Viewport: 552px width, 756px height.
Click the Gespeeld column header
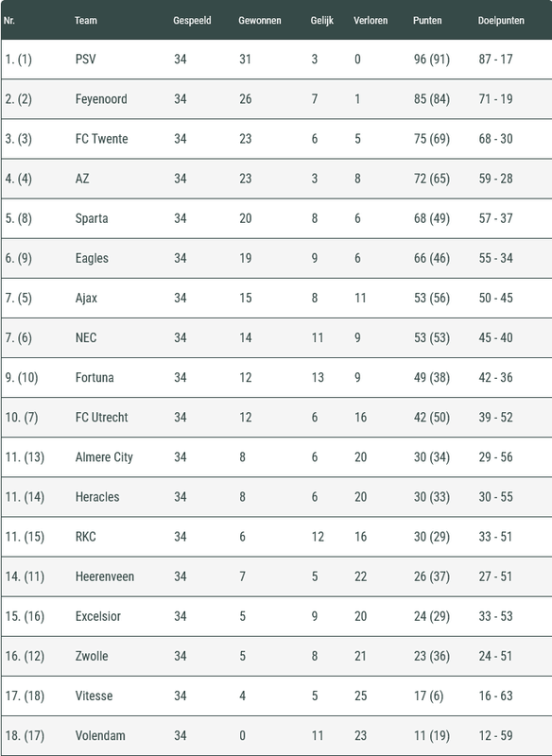tap(192, 20)
